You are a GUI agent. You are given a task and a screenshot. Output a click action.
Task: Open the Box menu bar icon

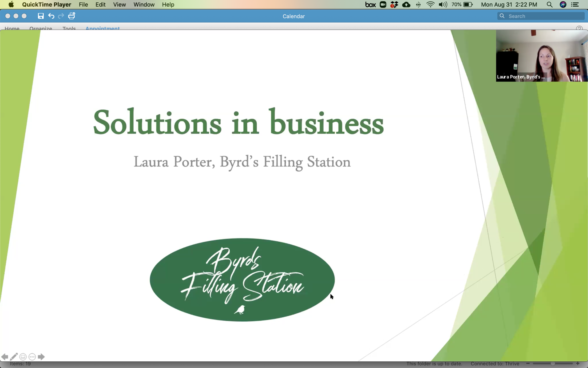point(370,5)
